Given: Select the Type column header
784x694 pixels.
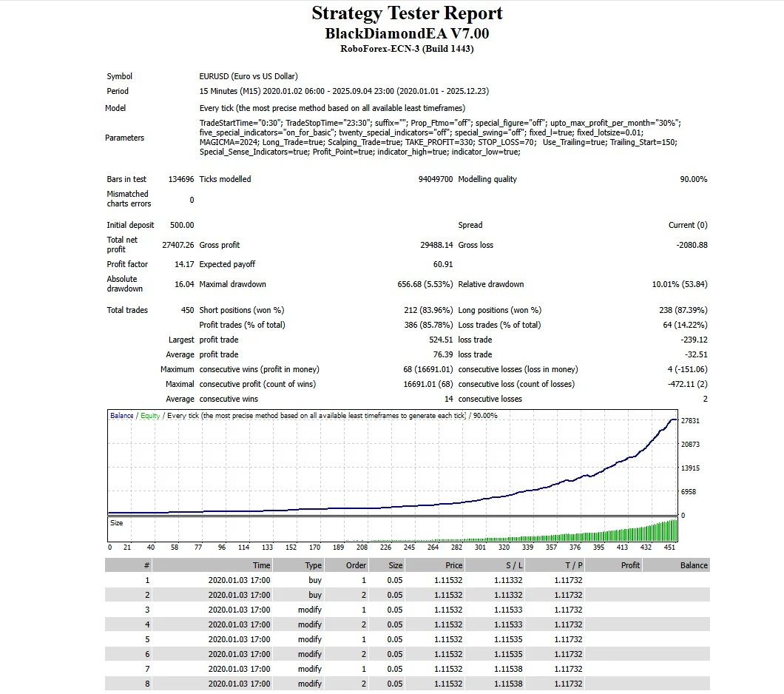Looking at the screenshot, I should coord(314,565).
